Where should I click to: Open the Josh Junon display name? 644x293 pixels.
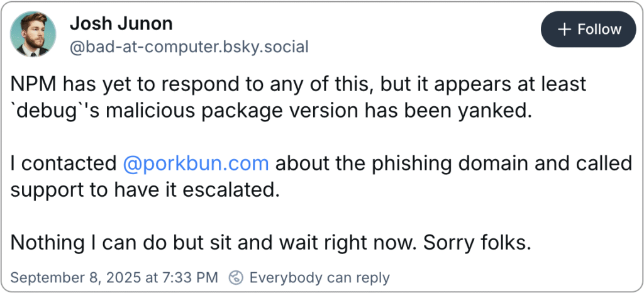(x=121, y=24)
